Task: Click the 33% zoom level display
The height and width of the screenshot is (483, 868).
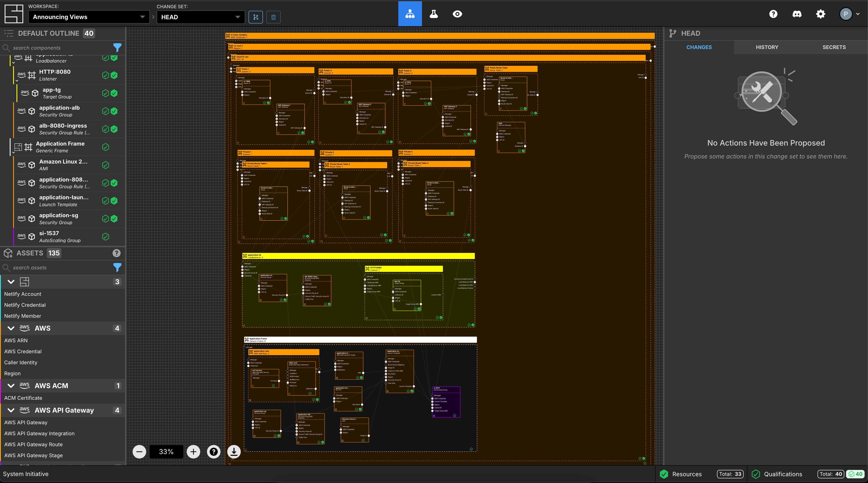Action: [x=166, y=452]
